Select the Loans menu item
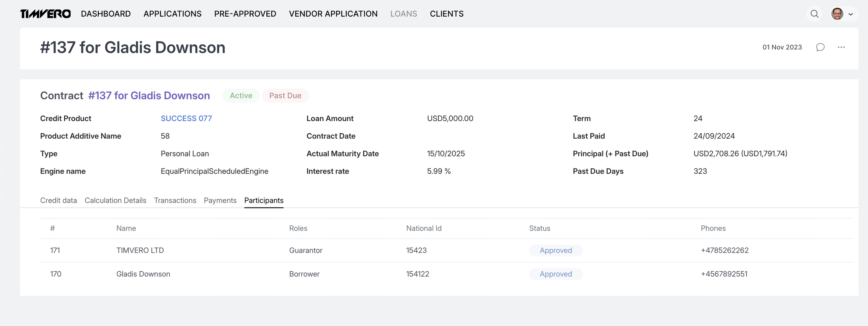Image resolution: width=868 pixels, height=326 pixels. pyautogui.click(x=403, y=14)
